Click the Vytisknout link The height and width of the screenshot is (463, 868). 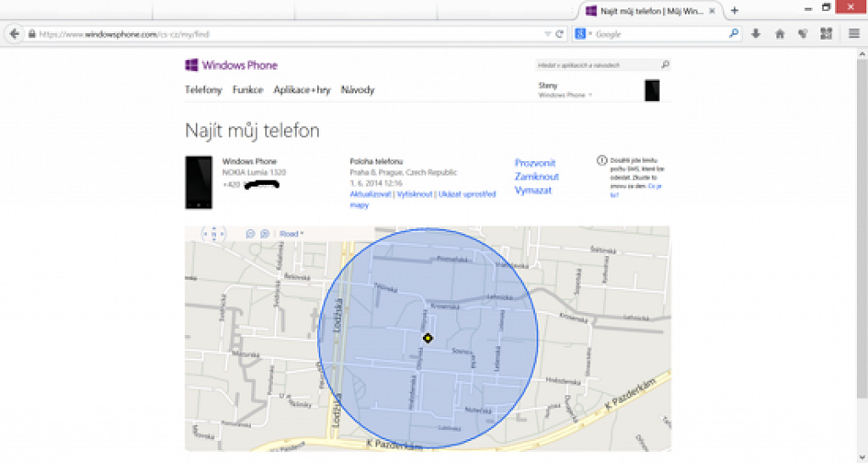[x=415, y=194]
